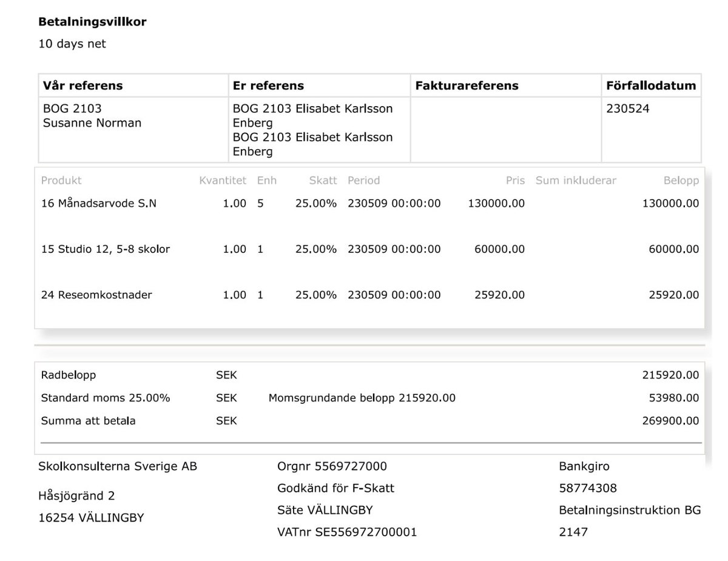Screen dimensions: 728x561
Task: Click the due date value 230524
Action: [x=627, y=109]
